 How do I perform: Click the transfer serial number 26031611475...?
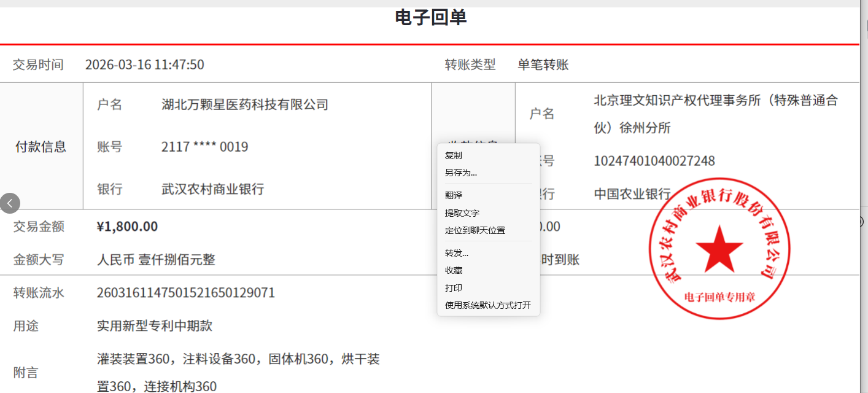pos(185,293)
